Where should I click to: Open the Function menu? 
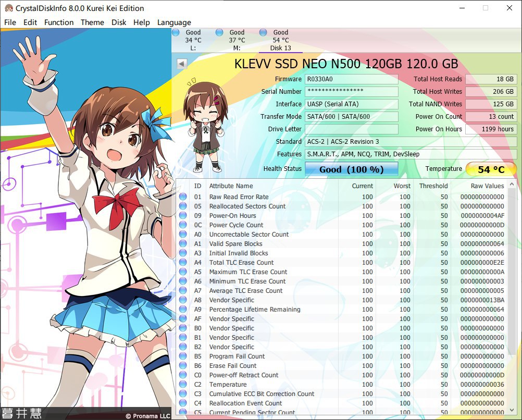pos(59,22)
